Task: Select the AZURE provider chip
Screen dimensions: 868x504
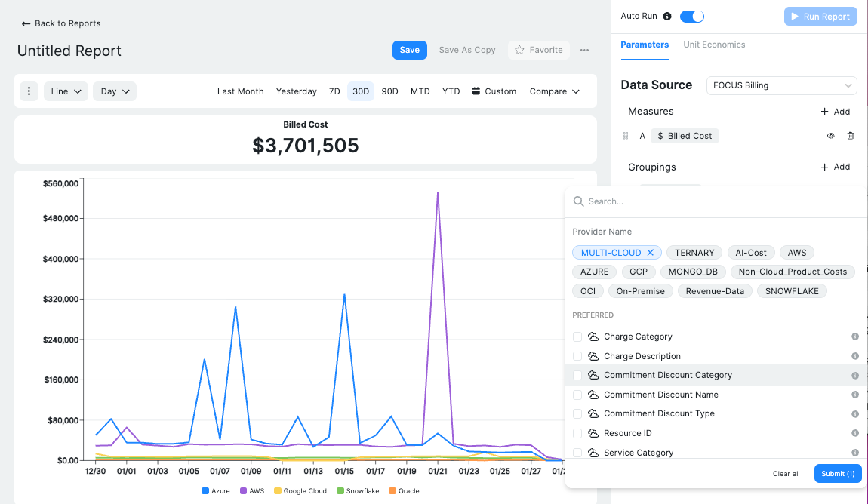Action: (594, 272)
